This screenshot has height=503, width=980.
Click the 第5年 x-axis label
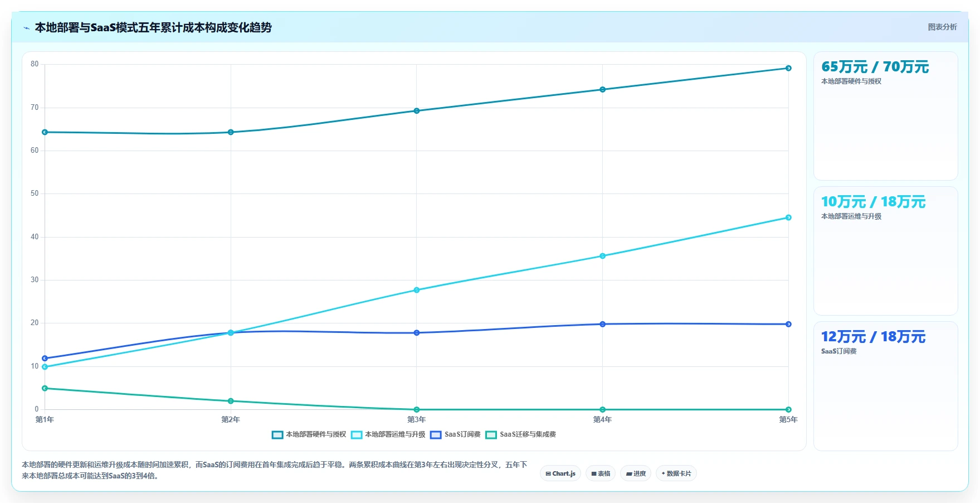pyautogui.click(x=788, y=419)
